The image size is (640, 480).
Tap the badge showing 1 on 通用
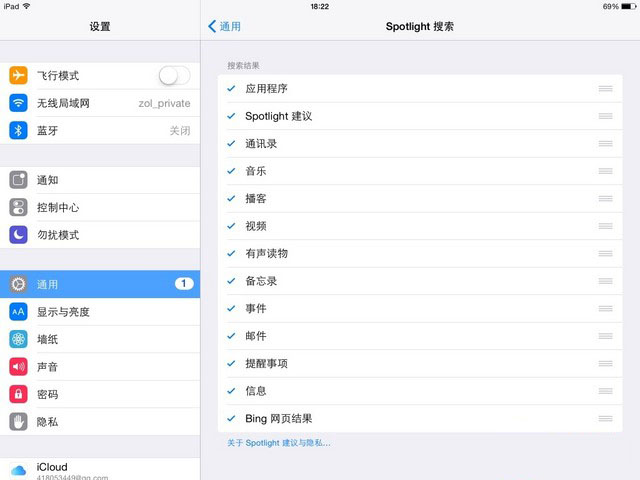pos(184,284)
